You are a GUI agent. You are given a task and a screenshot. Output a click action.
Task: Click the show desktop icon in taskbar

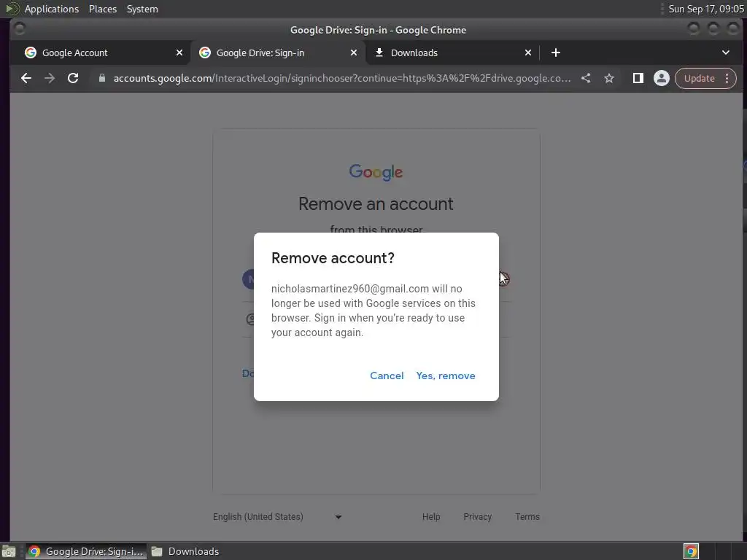[x=9, y=551]
